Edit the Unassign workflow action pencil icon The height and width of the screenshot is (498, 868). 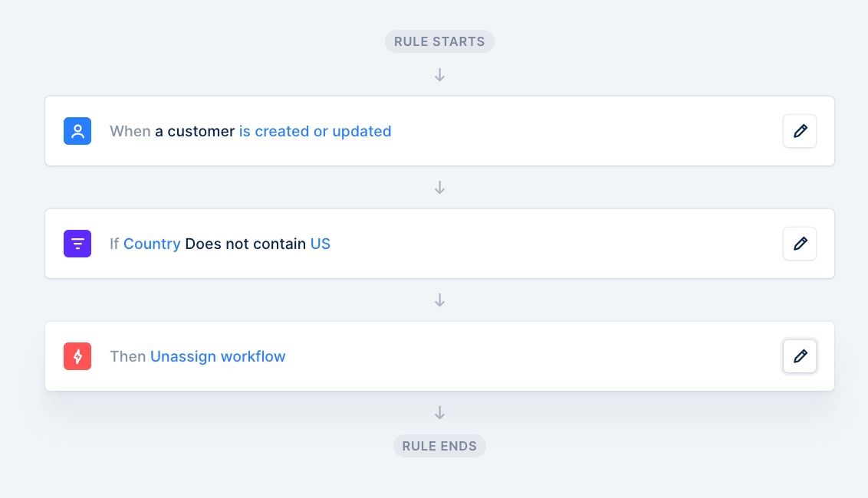799,356
